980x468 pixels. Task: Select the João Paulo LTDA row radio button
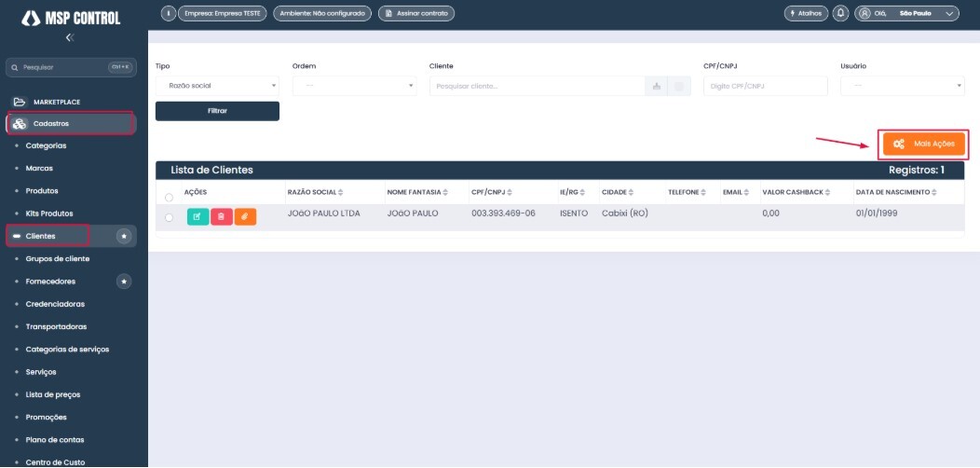pos(169,217)
